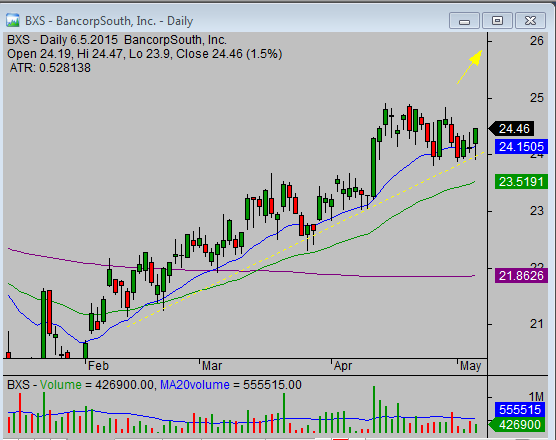Click the 1M volume axis label
The image size is (556, 440).
point(536,396)
